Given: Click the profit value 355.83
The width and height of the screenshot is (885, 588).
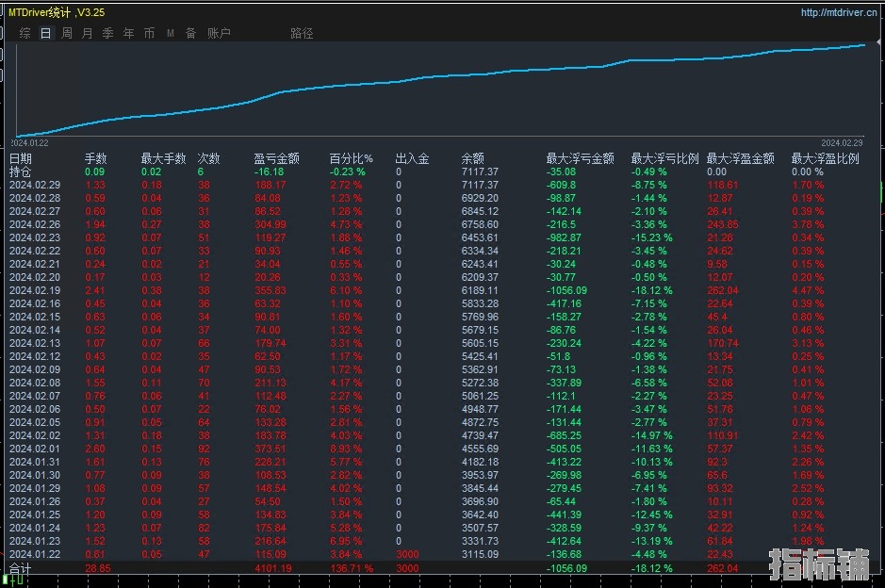Looking at the screenshot, I should click(270, 290).
